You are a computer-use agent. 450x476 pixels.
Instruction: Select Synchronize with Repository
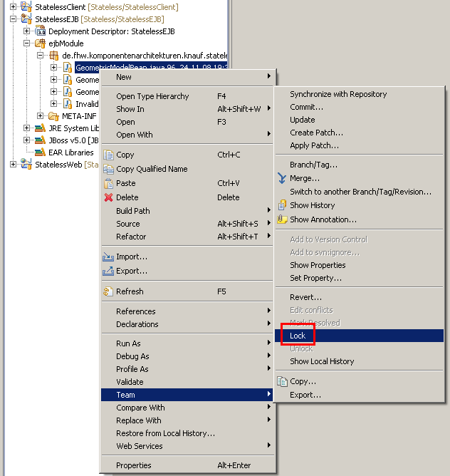(338, 94)
